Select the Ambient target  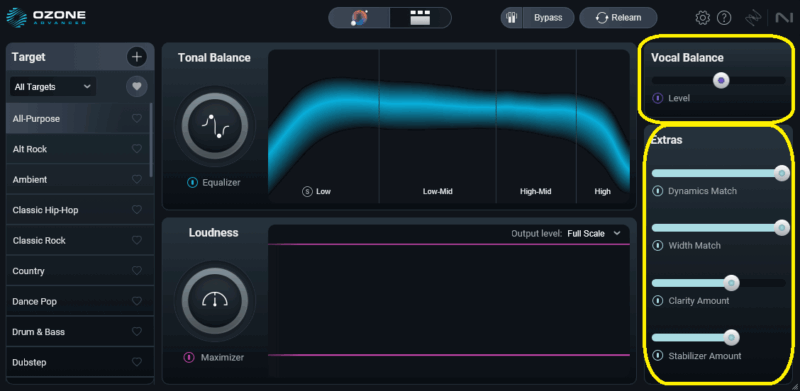(x=78, y=180)
